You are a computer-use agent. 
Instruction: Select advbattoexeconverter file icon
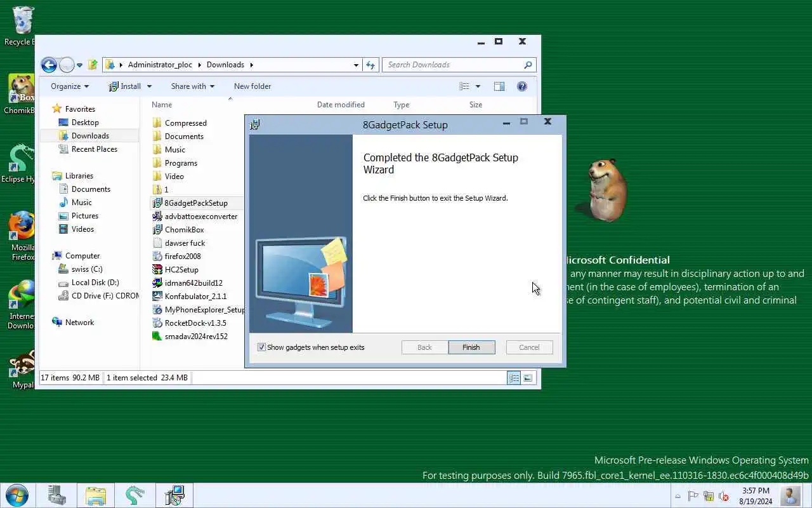(158, 217)
